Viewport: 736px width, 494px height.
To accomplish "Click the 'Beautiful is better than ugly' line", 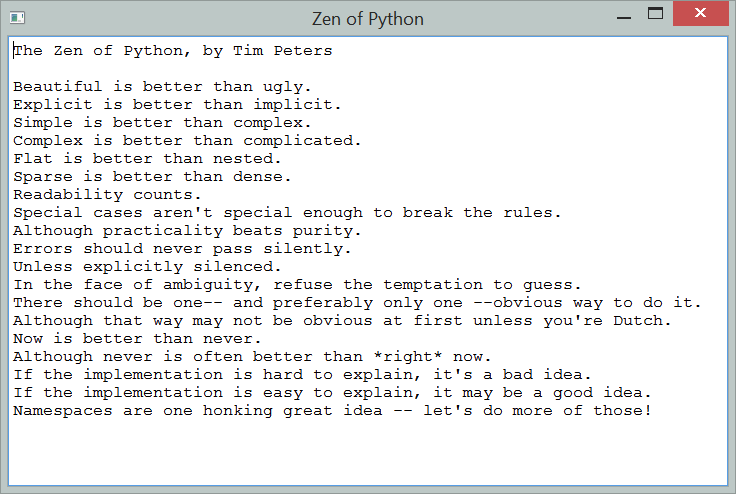I will click(x=162, y=87).
